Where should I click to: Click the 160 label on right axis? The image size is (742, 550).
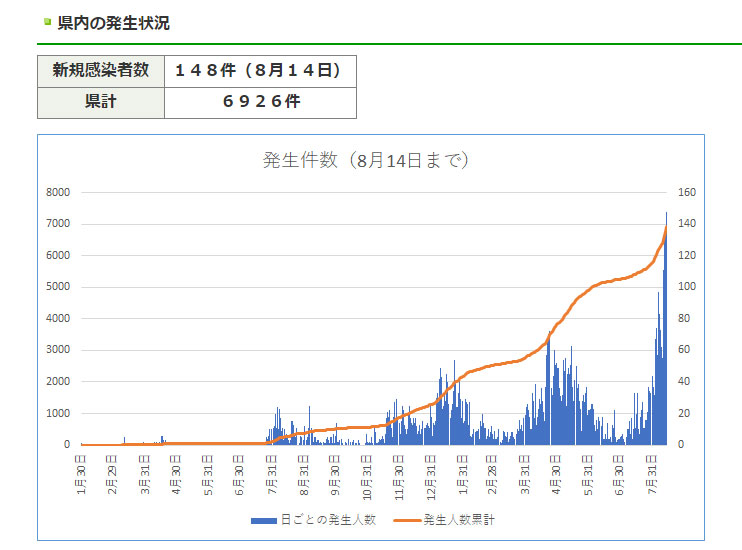coord(687,192)
